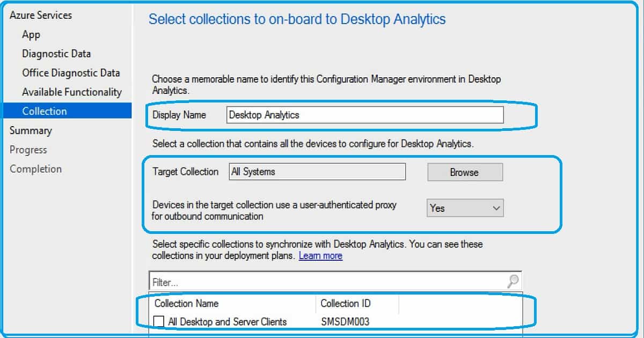This screenshot has height=338, width=644.
Task: Click the Display Name label
Action: click(x=179, y=115)
